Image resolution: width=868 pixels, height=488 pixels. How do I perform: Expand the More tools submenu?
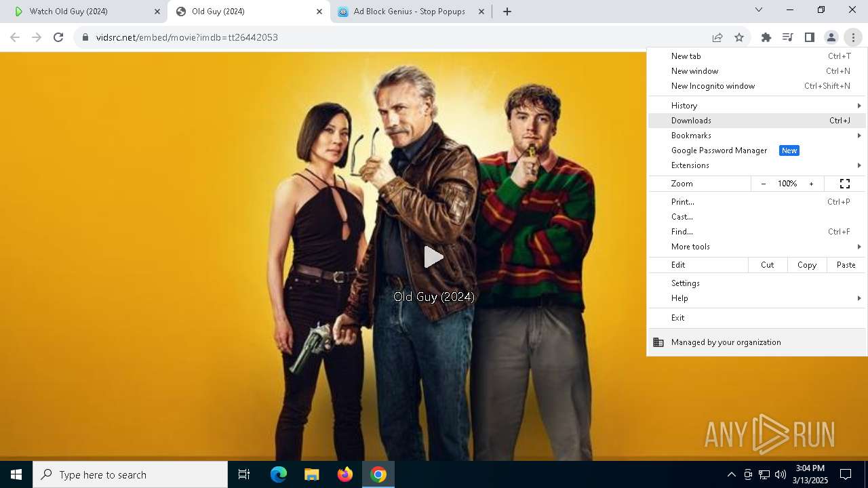757,247
